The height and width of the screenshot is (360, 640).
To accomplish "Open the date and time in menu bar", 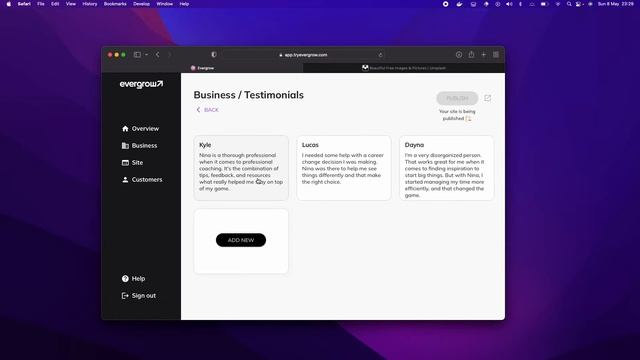I will [x=616, y=4].
